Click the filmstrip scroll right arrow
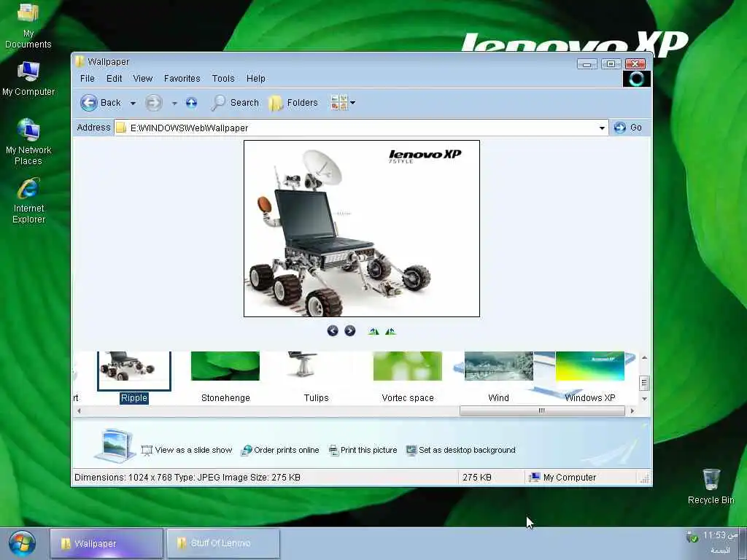Screen dimensions: 747x560 coord(632,411)
